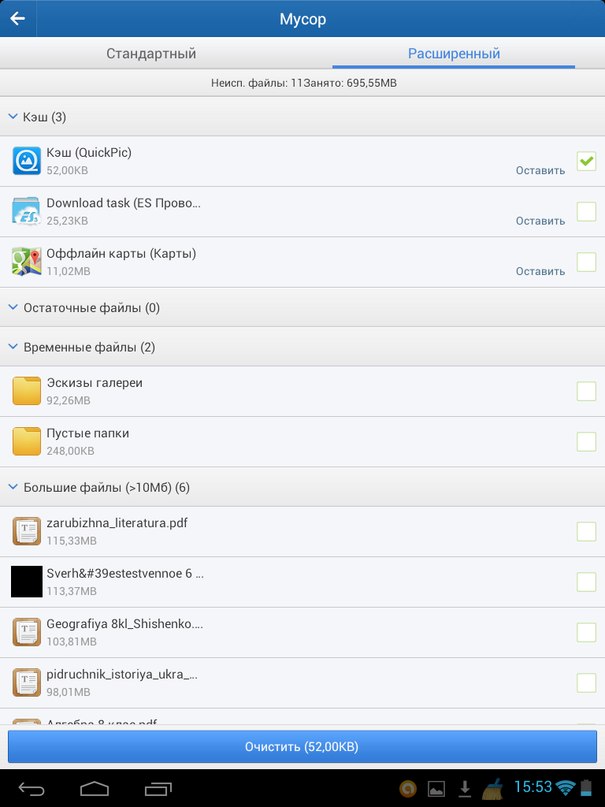Select Geografiya 8kl_Shishenko file name
Image resolution: width=605 pixels, height=807 pixels.
[x=124, y=624]
